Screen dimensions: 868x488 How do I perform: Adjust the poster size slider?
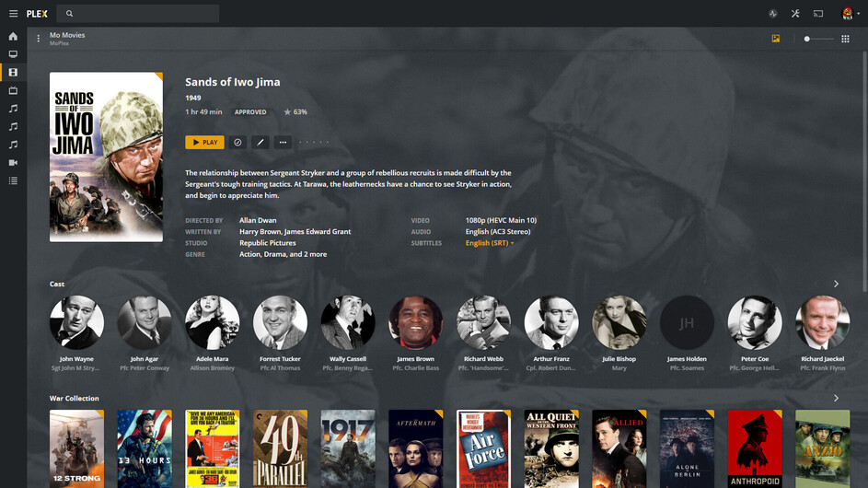(x=818, y=39)
